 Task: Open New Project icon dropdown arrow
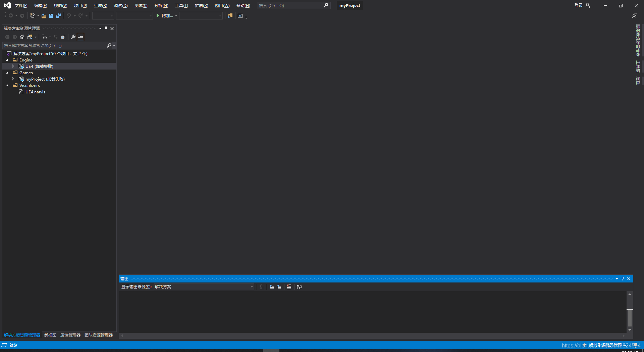(38, 16)
